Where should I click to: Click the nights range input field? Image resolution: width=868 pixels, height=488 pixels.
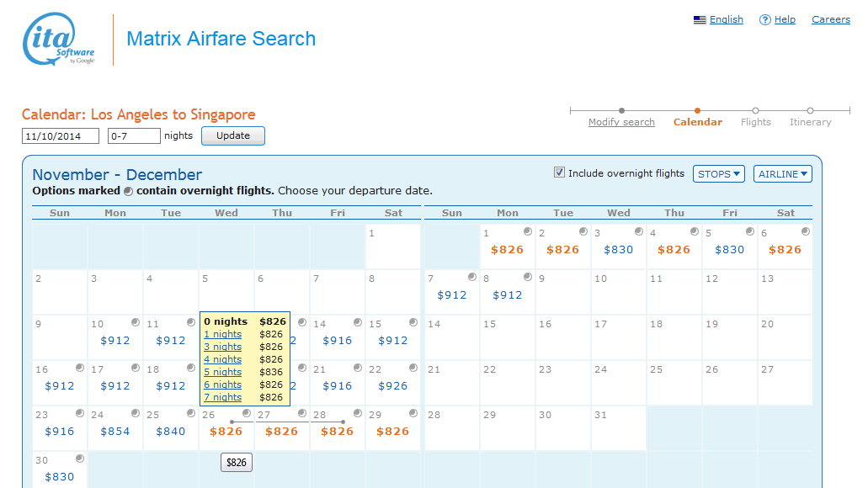pyautogui.click(x=133, y=136)
